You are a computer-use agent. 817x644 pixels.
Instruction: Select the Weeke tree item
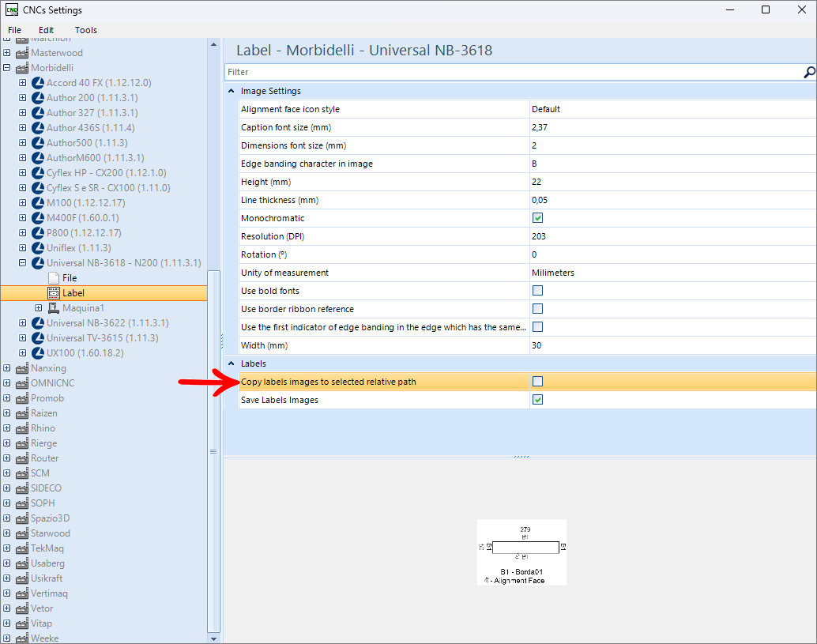(x=44, y=638)
